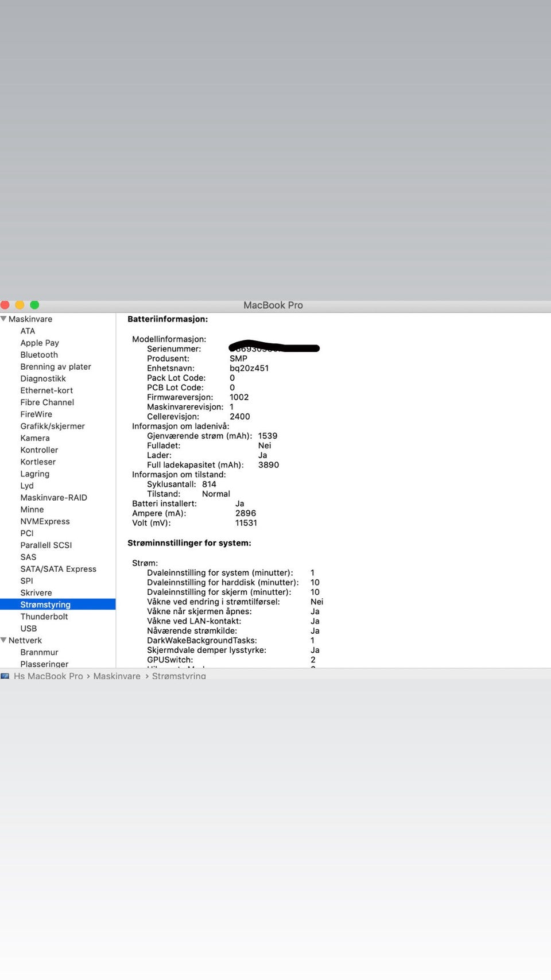The width and height of the screenshot is (551, 980).
Task: Select Kortleser in the sidebar
Action: click(x=38, y=462)
